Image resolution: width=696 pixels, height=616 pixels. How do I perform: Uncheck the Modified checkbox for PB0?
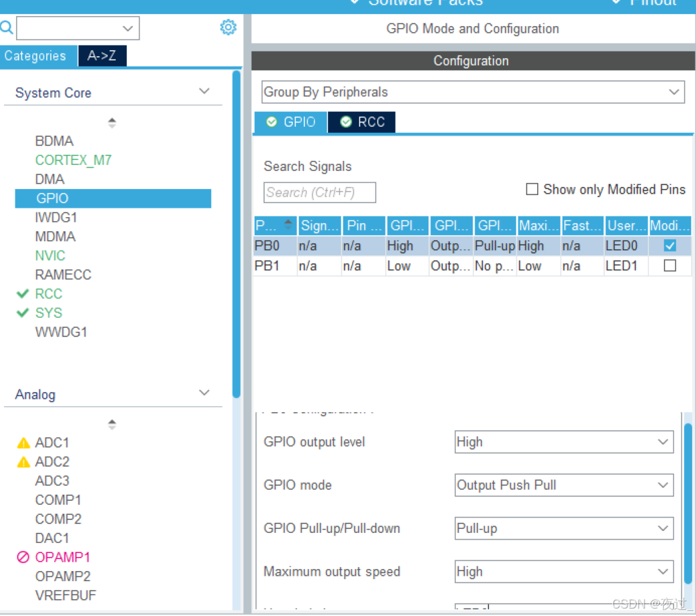pyautogui.click(x=669, y=245)
